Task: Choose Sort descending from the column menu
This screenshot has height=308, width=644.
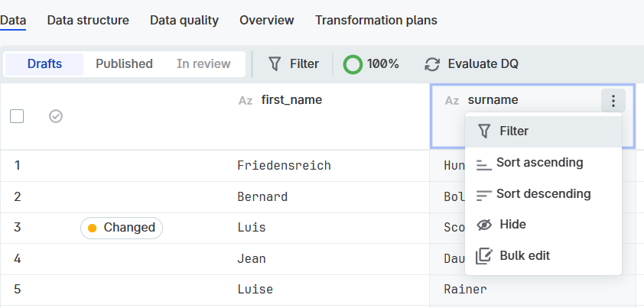Action: pos(543,194)
